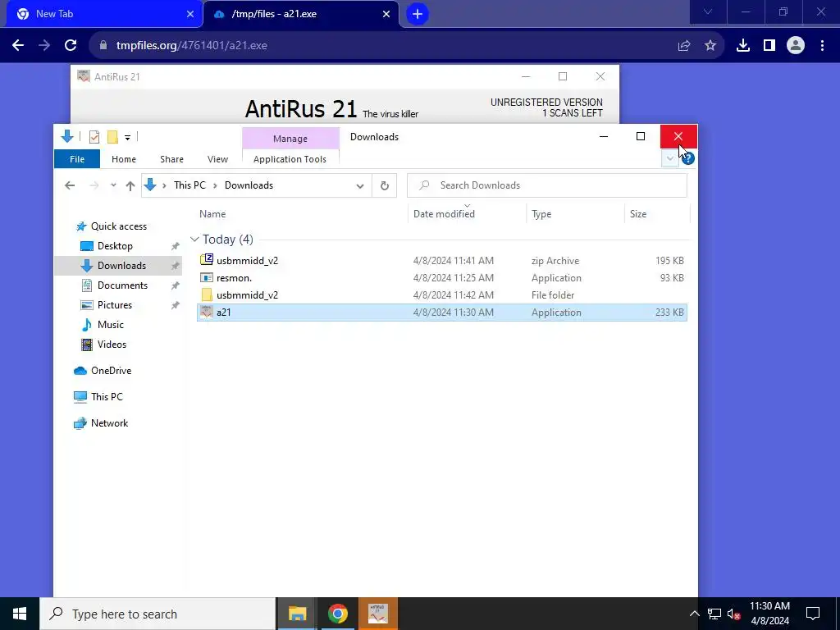Select the usbmmidd_v2 zip archive
The width and height of the screenshot is (840, 630).
click(x=442, y=261)
